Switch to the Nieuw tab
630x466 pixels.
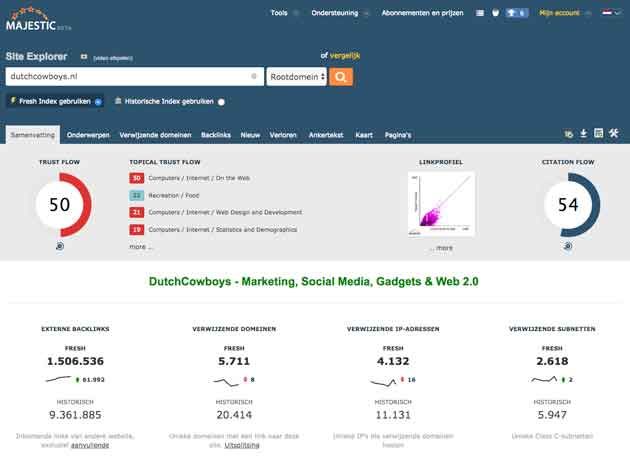click(250, 135)
